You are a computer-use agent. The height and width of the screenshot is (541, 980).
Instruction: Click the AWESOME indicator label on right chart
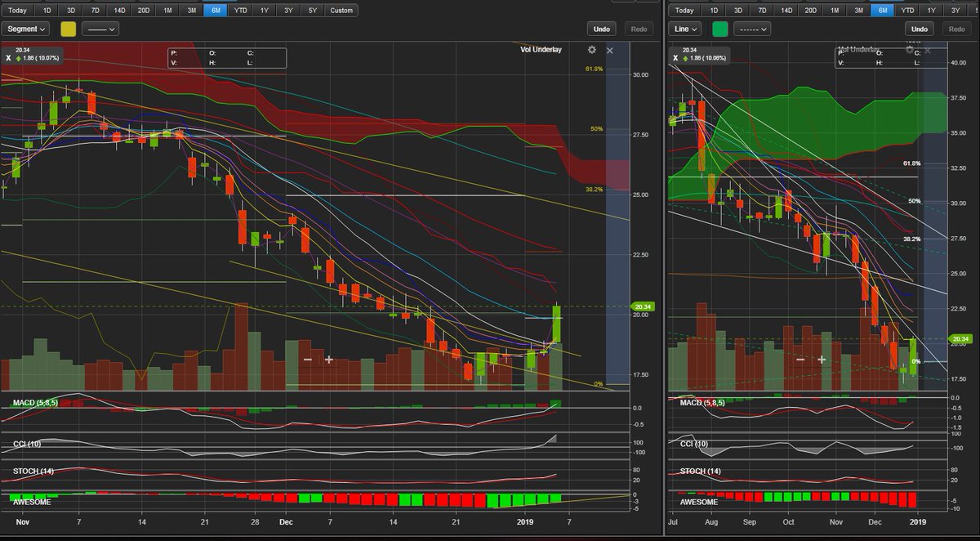699,503
